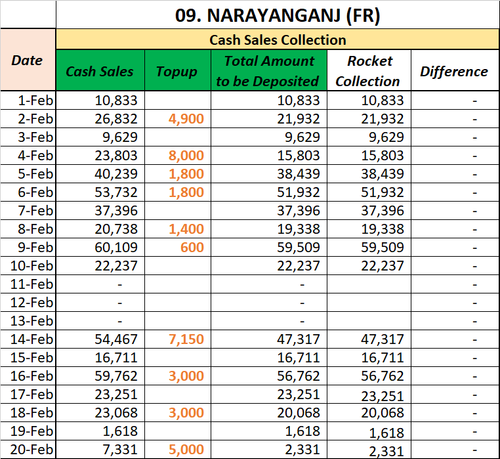Select Cash Sales value 59,762
This screenshot has width=500, height=459.
[x=100, y=376]
